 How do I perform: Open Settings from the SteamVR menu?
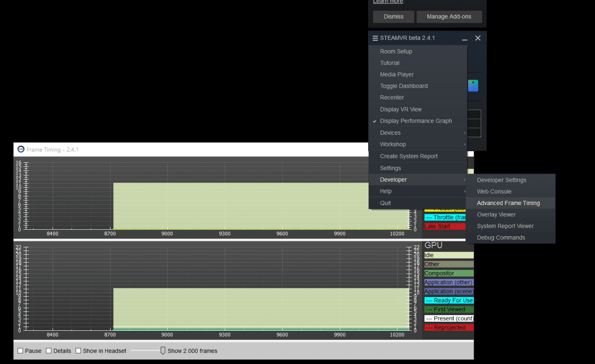(x=417, y=168)
